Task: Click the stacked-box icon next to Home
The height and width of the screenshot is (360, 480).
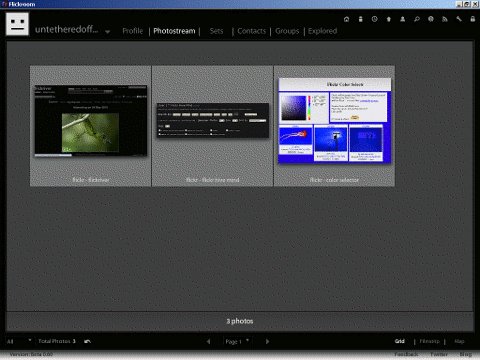Action: click(x=360, y=19)
